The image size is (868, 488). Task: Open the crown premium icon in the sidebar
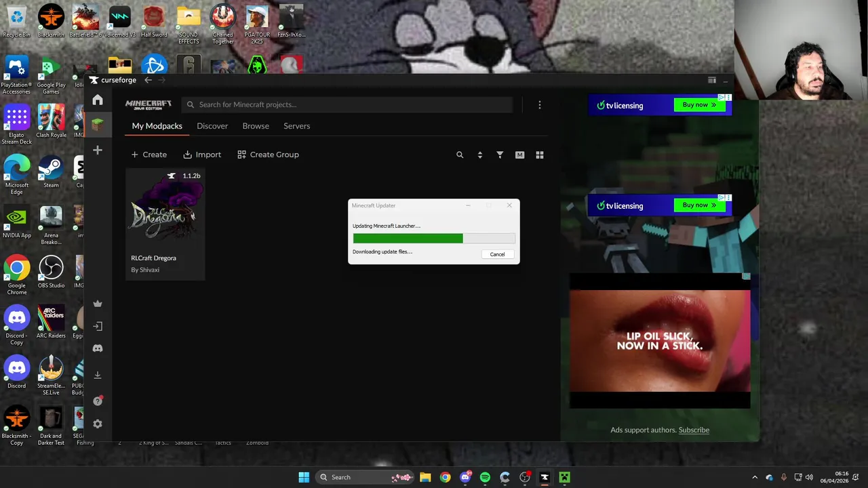98,304
